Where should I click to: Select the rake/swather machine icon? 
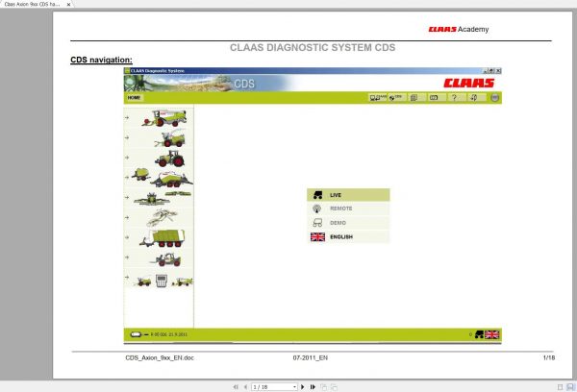[x=163, y=217]
